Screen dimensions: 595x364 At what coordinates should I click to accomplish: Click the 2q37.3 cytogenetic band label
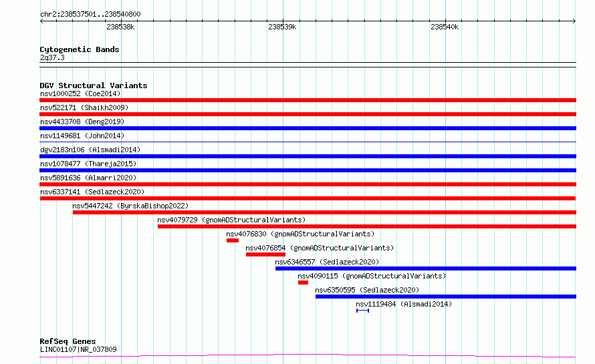pos(52,57)
